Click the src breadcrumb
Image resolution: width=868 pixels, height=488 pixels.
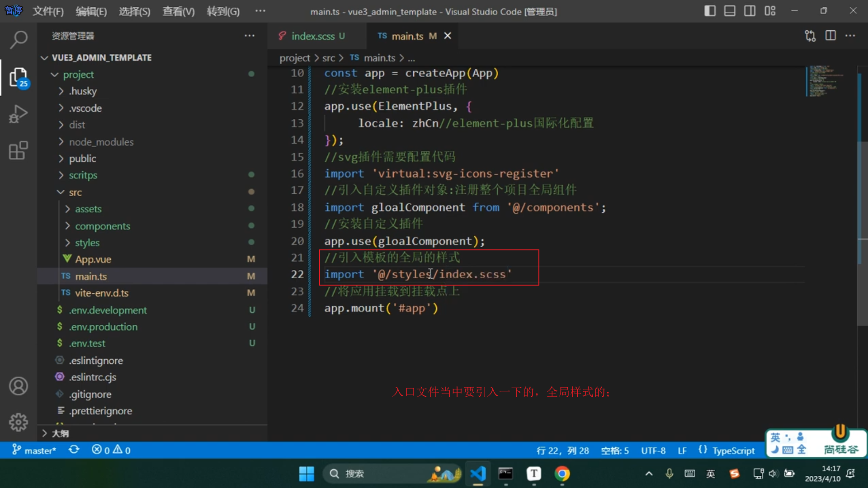tap(329, 58)
